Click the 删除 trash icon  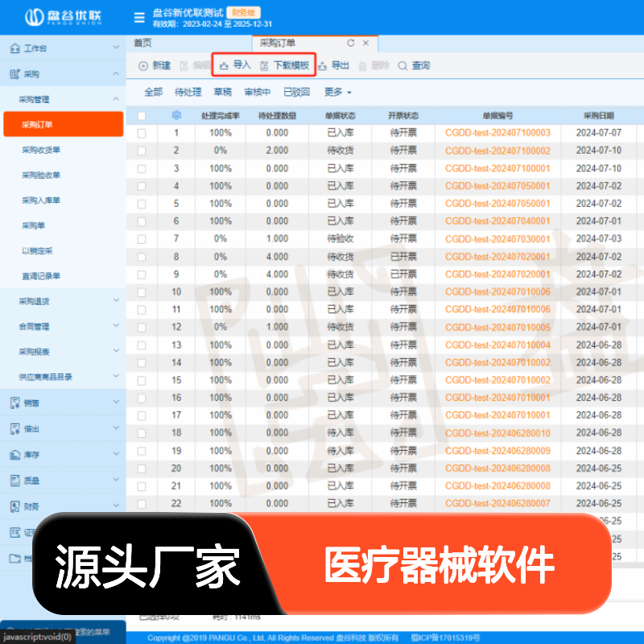pos(362,66)
